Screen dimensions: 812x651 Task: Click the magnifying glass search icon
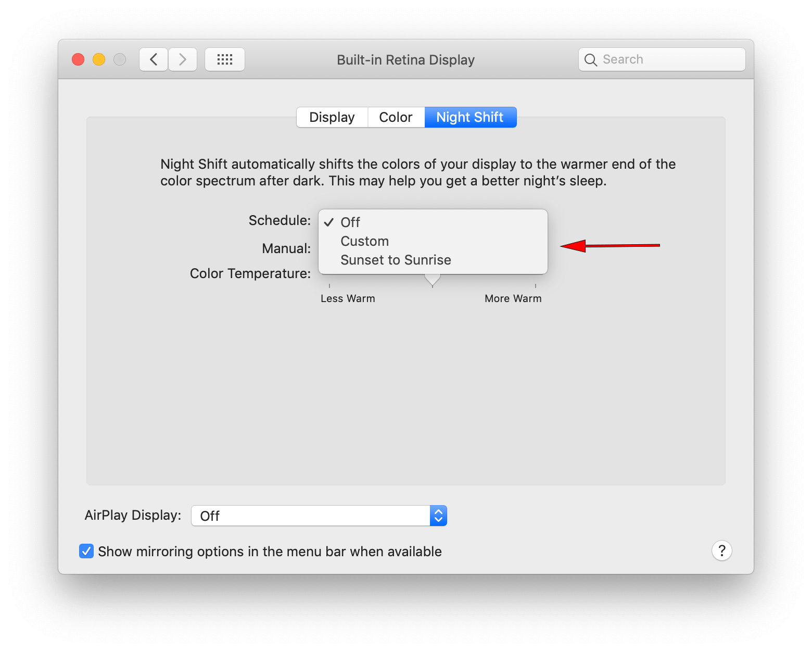click(590, 60)
